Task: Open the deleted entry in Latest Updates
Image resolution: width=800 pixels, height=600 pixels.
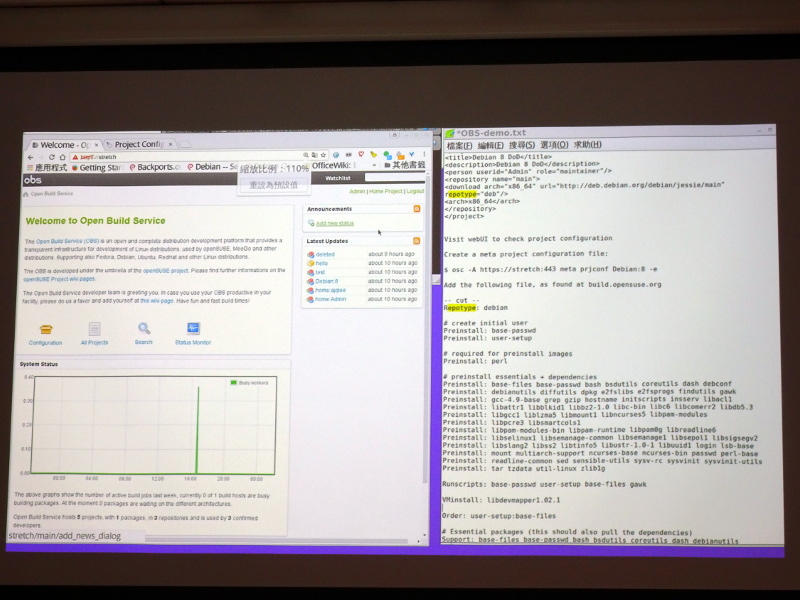Action: coord(325,254)
